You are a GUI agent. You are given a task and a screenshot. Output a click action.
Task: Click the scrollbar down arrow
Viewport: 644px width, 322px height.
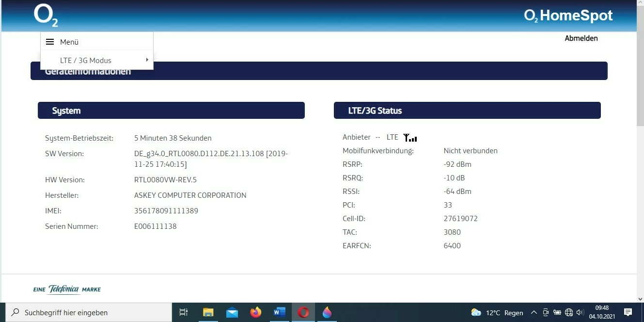pos(640,299)
